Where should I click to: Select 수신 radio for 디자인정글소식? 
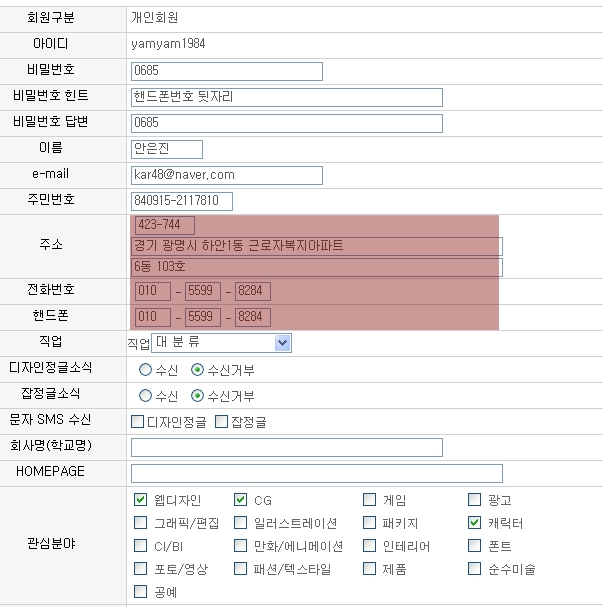(x=145, y=369)
